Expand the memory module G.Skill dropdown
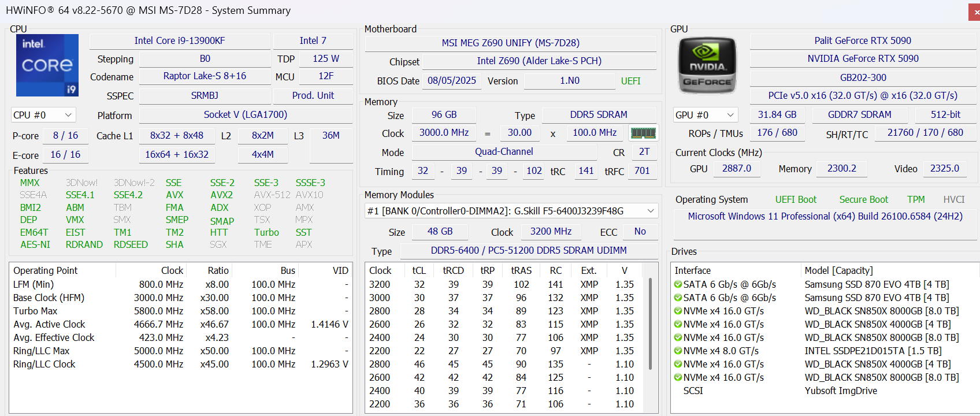980x416 pixels. pyautogui.click(x=651, y=211)
